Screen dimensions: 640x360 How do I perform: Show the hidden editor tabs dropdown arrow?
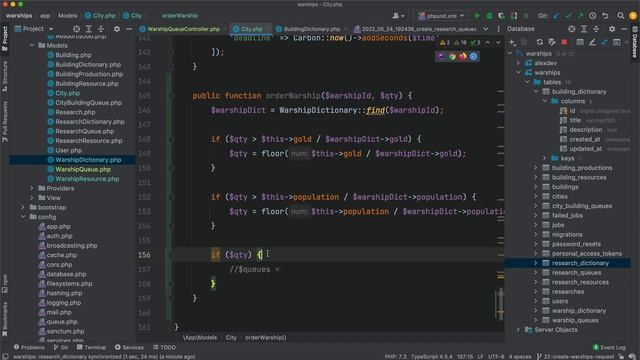coord(485,29)
